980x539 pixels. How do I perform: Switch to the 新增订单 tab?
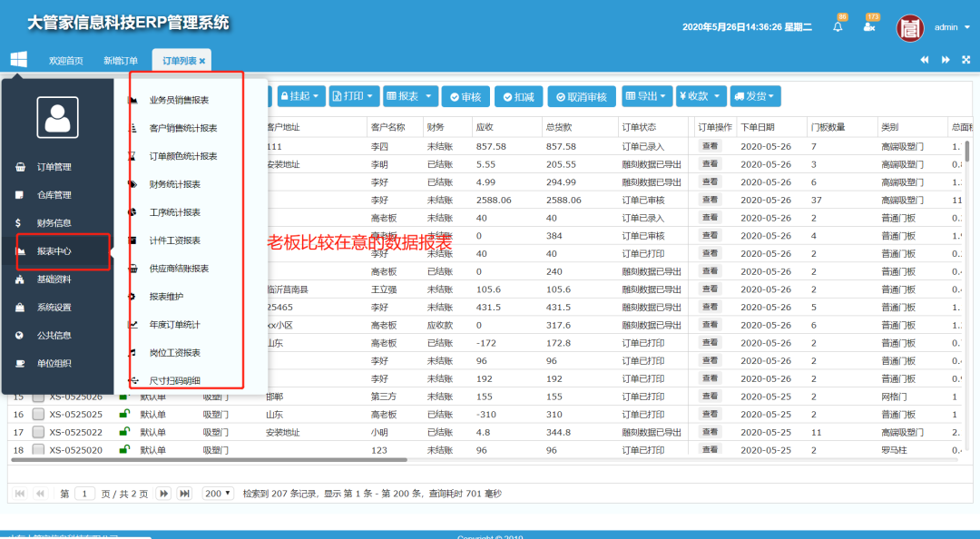pyautogui.click(x=121, y=61)
